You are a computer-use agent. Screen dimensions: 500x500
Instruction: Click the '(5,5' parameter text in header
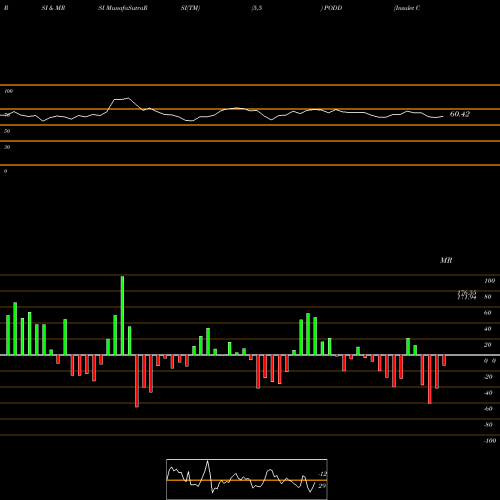(257, 8)
